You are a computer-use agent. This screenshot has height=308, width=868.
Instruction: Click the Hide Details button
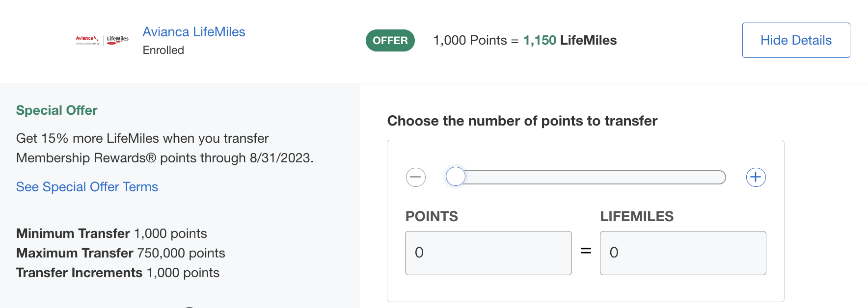[796, 40]
